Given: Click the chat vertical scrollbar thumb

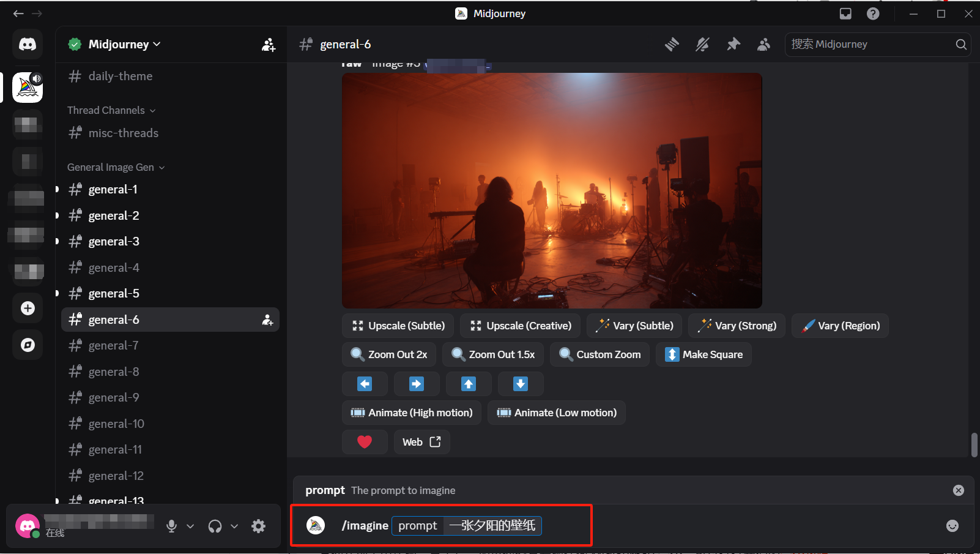Looking at the screenshot, I should [974, 444].
